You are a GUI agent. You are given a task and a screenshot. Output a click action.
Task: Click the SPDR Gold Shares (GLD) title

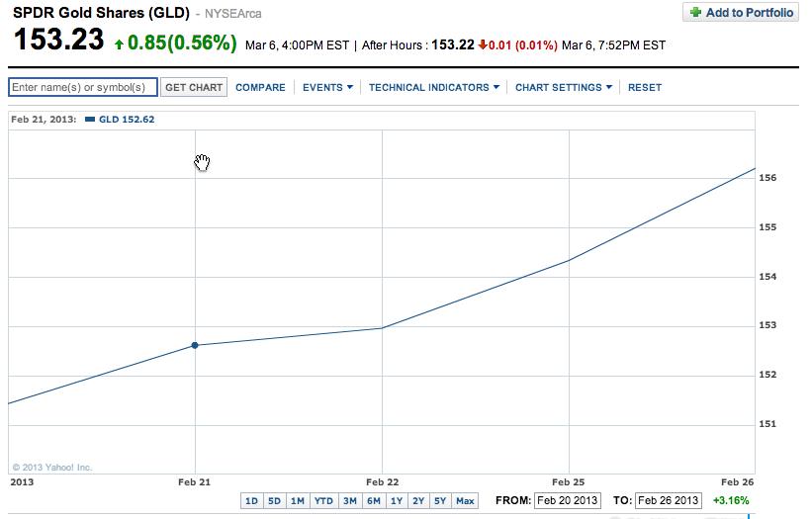click(102, 13)
